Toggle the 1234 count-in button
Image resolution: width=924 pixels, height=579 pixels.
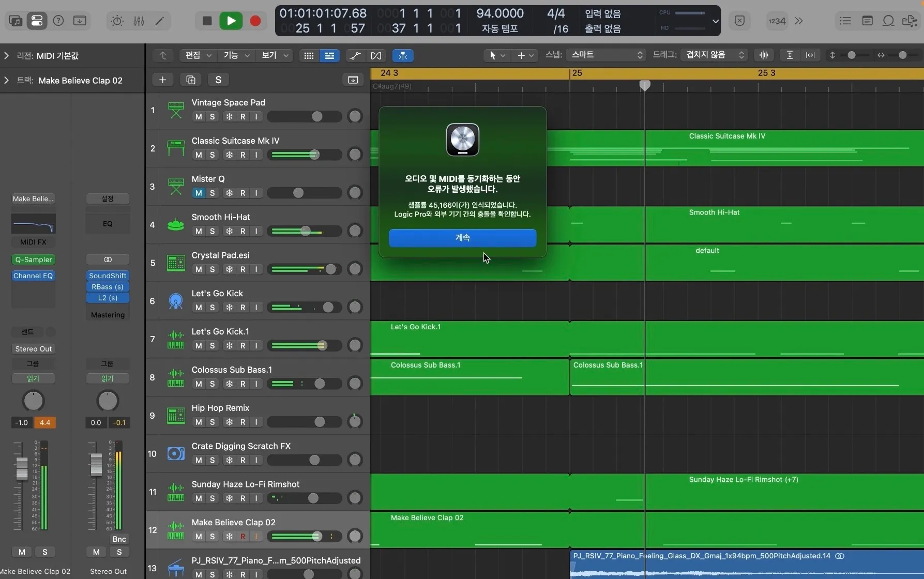[x=777, y=21]
